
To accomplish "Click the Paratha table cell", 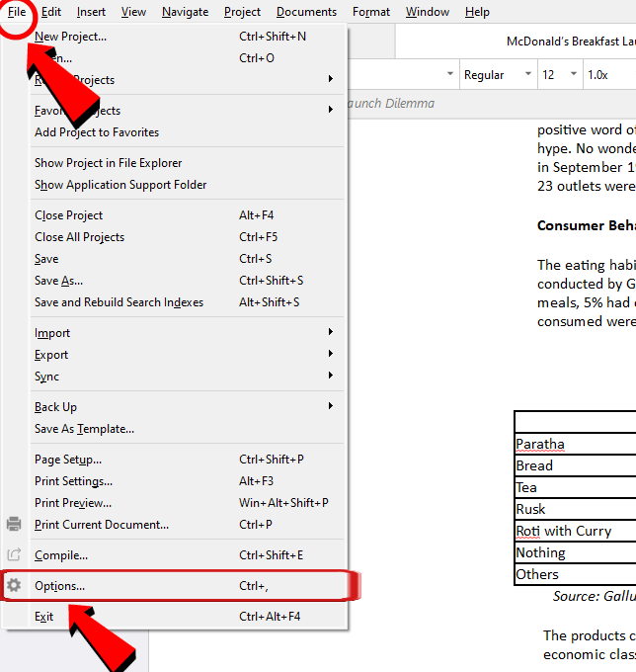I will point(575,444).
